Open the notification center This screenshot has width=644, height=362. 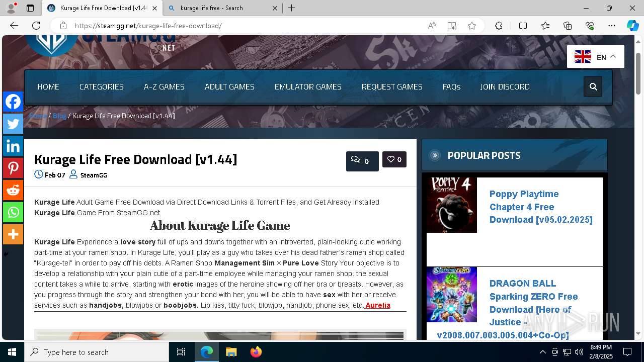pos(627,352)
